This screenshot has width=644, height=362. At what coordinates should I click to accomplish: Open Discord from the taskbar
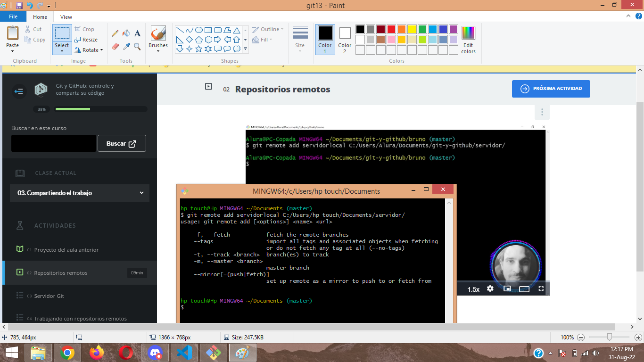155,353
